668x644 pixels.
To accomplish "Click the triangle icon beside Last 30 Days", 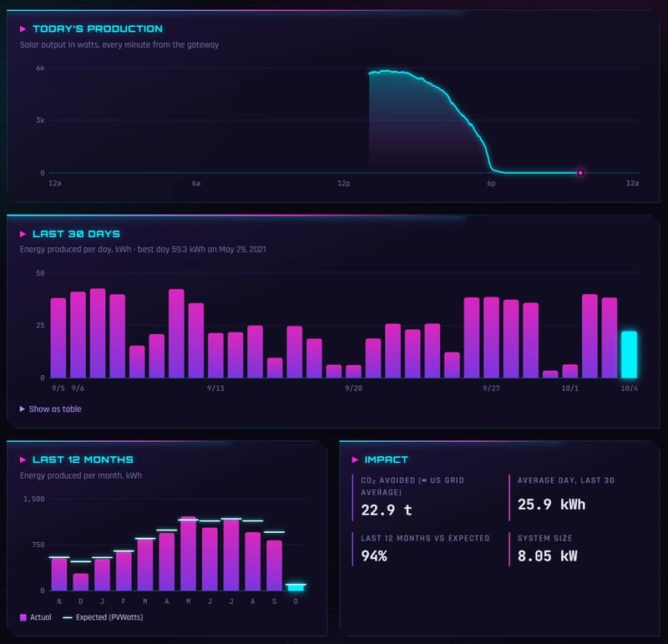I will click(23, 234).
